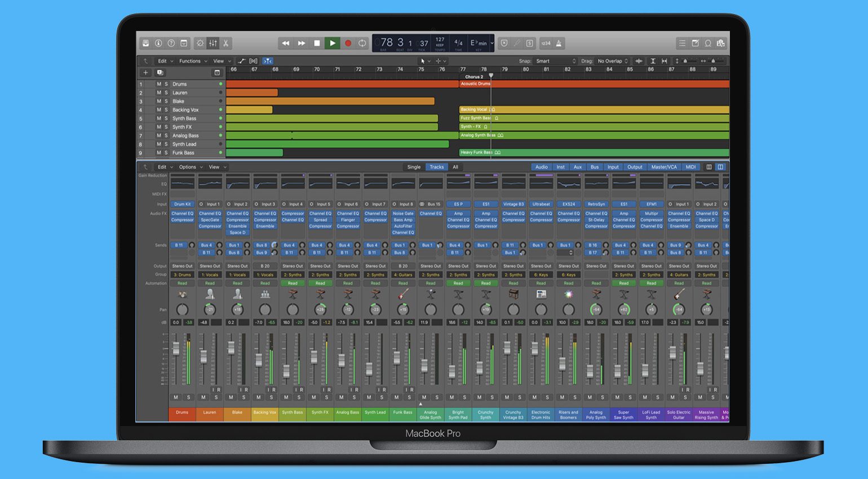Open the 3: Drums group slot

click(x=183, y=274)
